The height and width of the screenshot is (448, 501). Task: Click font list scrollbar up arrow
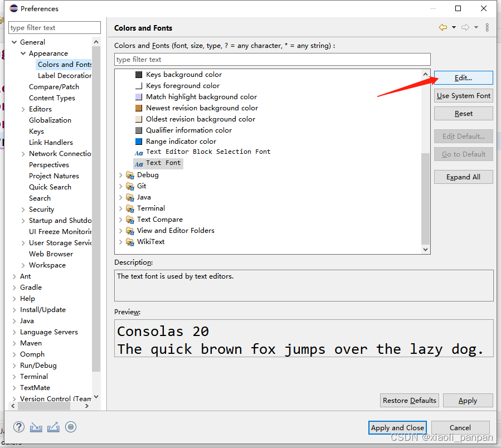tap(425, 74)
